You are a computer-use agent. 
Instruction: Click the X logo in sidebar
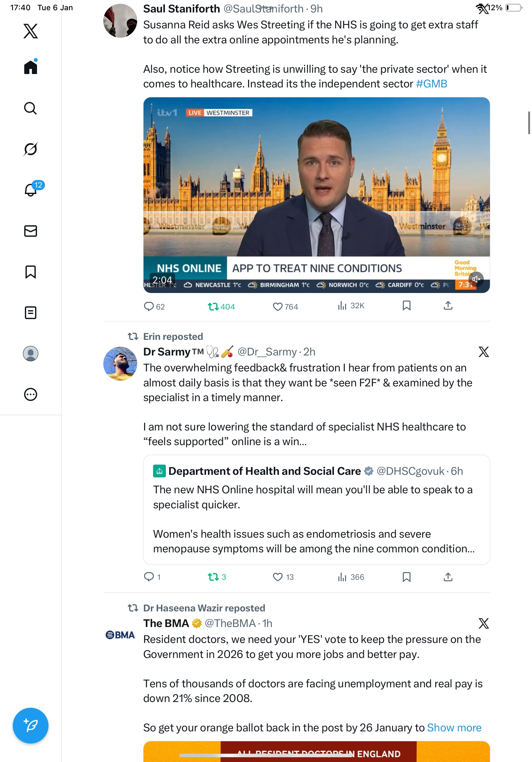pos(31,31)
